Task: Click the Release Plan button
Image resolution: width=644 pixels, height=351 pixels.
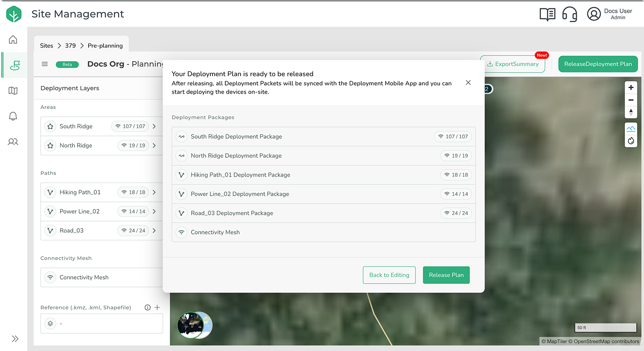Action: 446,275
